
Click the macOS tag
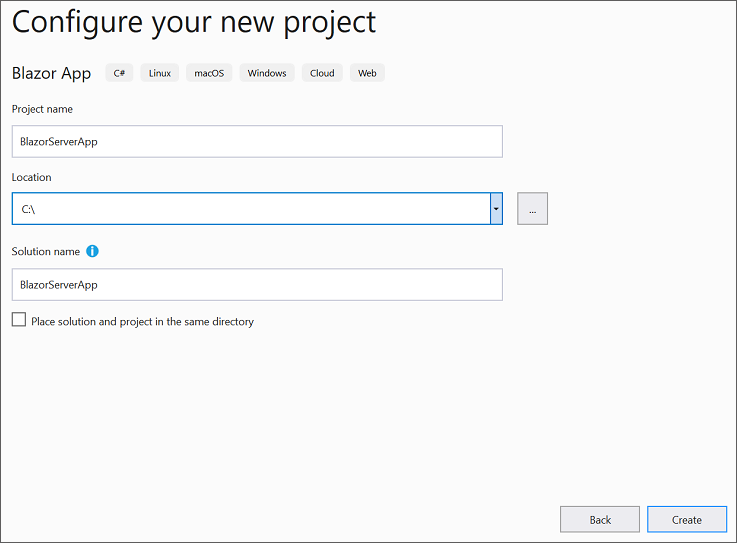[x=209, y=73]
